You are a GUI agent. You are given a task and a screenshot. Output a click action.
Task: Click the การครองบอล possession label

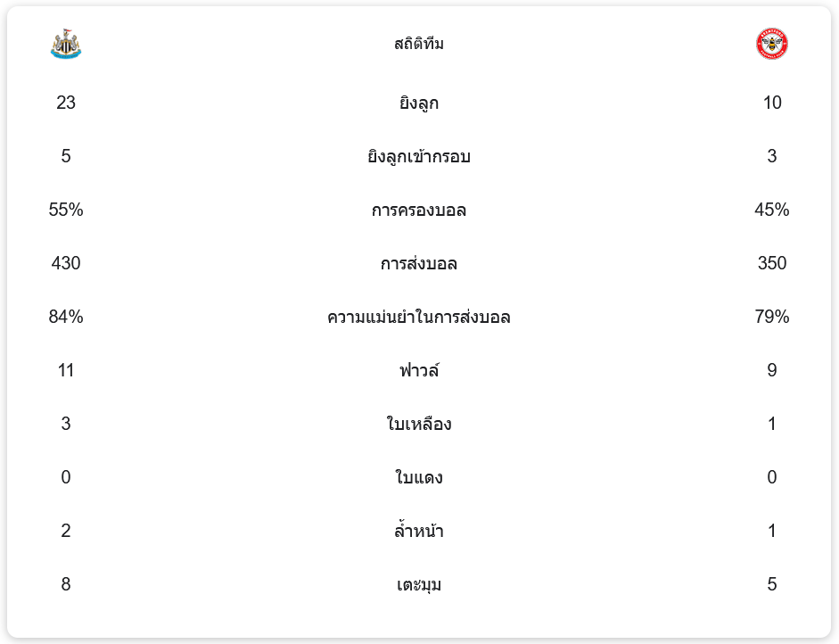pos(419,211)
